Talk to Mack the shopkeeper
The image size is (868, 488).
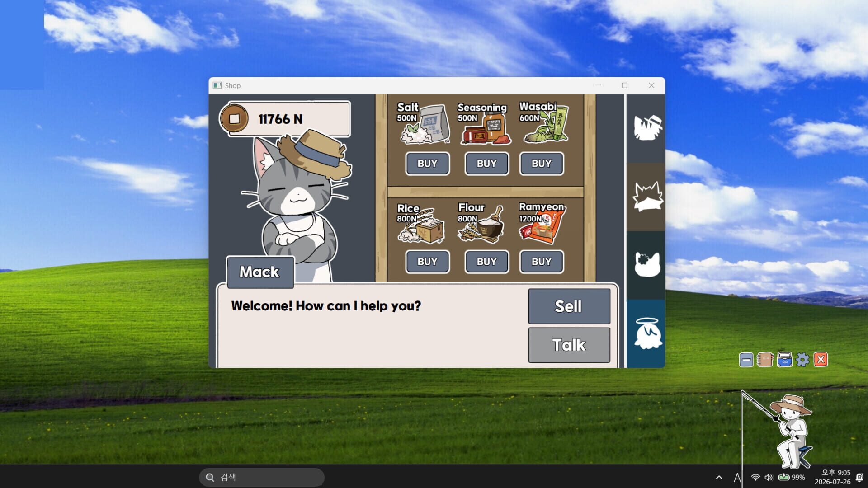coord(569,345)
